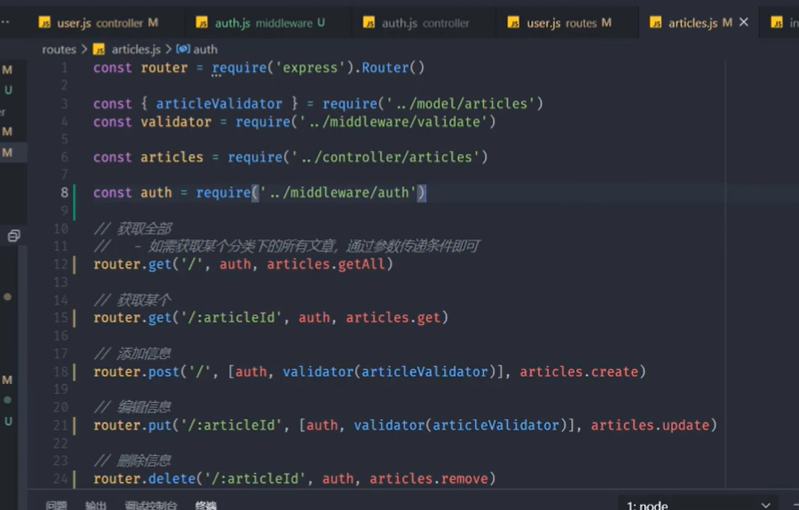Click line number 8 in the gutter

(x=64, y=193)
